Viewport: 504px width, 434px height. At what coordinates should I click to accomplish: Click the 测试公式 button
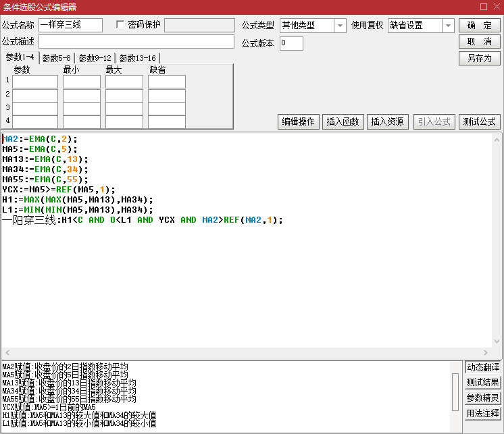coord(479,121)
